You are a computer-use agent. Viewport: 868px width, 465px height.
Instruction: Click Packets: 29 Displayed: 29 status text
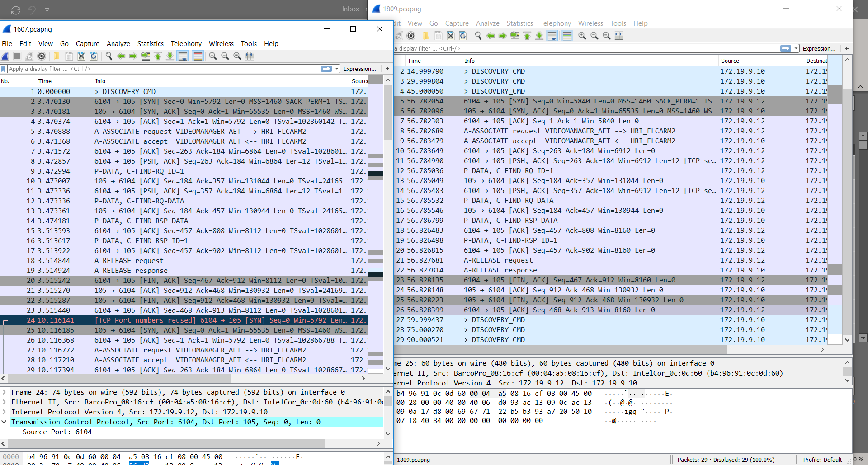pyautogui.click(x=726, y=460)
